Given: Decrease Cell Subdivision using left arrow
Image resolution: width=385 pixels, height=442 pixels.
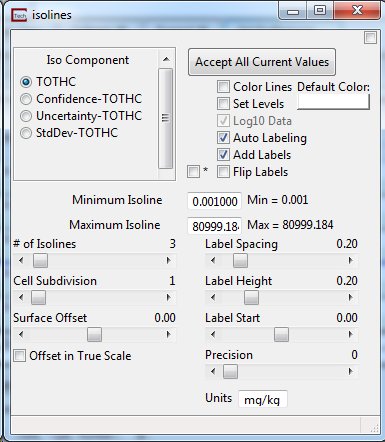Looking at the screenshot, I should (x=21, y=297).
